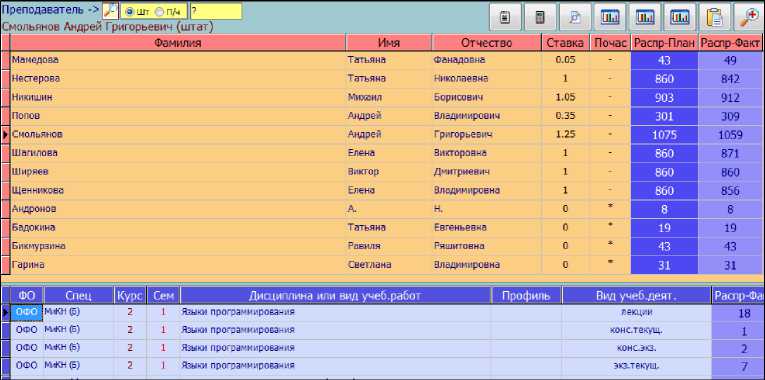
Task: Select the Бадокина surname cell
Action: coord(178,227)
